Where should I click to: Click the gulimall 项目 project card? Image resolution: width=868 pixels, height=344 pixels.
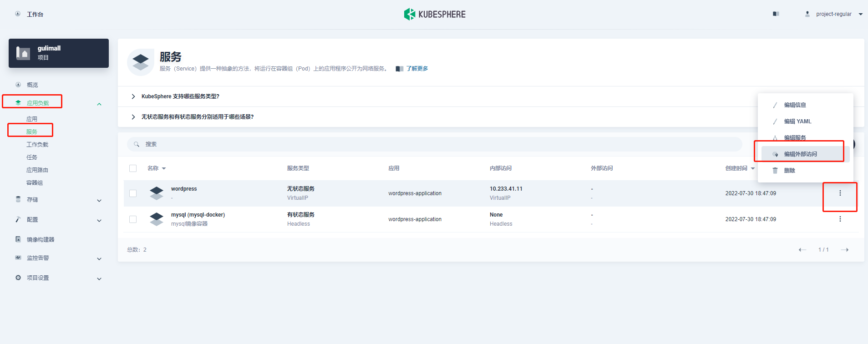click(59, 53)
